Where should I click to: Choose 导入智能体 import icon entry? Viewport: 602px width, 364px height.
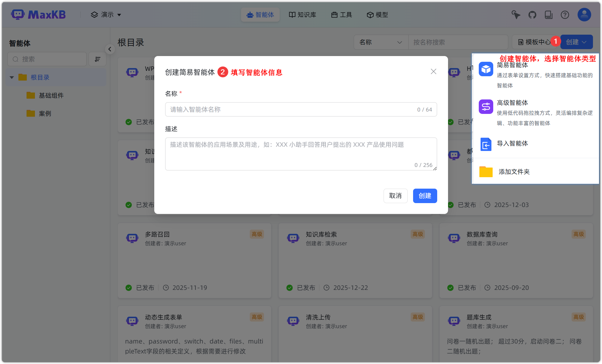(486, 144)
